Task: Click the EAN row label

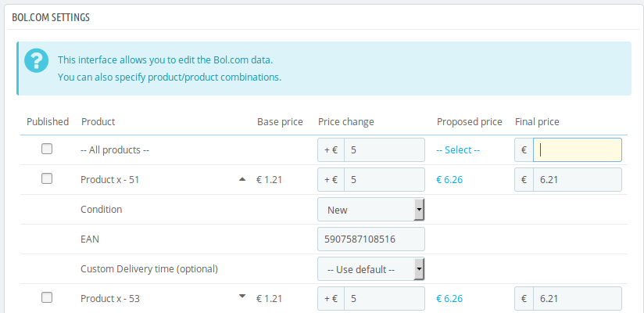Action: click(x=90, y=239)
